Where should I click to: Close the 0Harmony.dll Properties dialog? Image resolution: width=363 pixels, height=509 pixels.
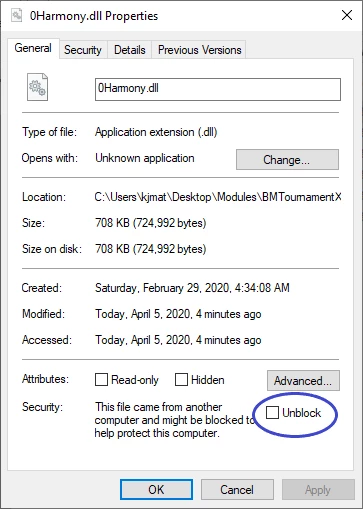tap(347, 15)
